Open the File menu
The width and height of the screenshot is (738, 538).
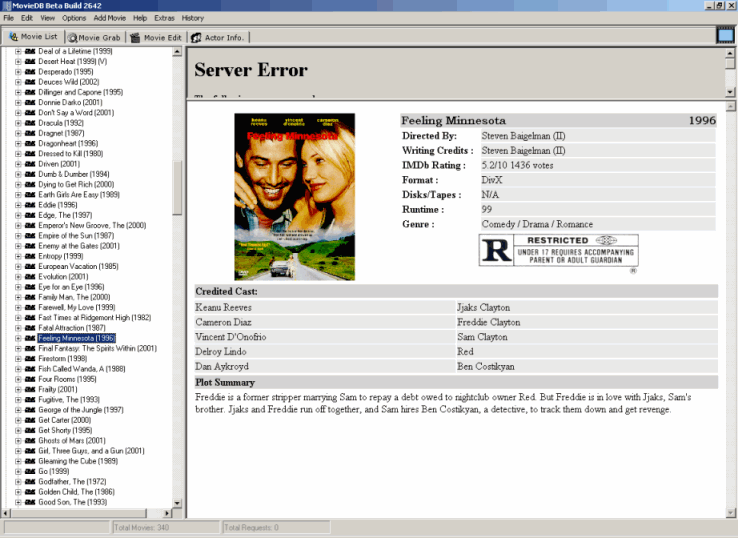pyautogui.click(x=8, y=18)
